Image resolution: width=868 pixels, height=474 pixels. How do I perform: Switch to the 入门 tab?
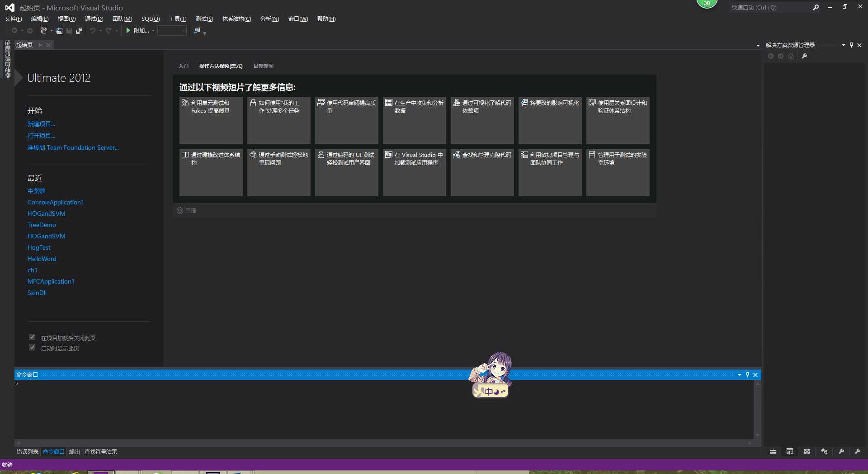184,66
